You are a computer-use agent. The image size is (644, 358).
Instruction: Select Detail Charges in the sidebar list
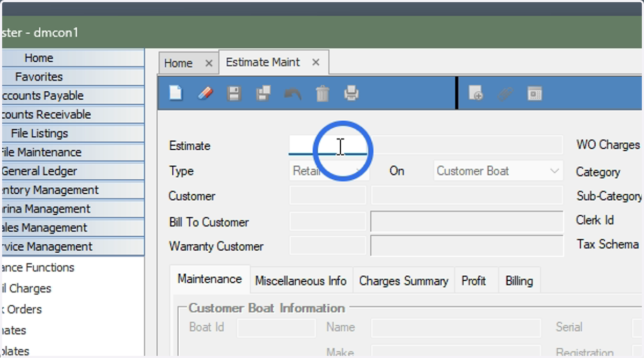click(x=27, y=288)
